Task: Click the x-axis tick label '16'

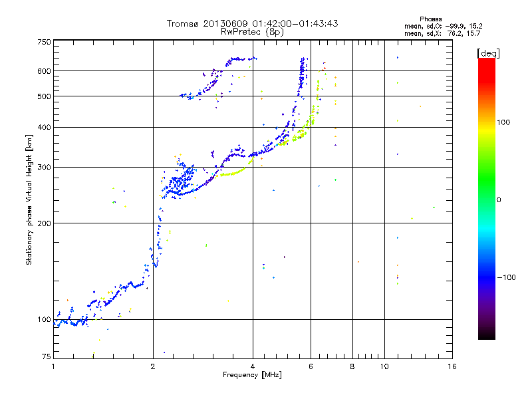Action: click(x=452, y=366)
